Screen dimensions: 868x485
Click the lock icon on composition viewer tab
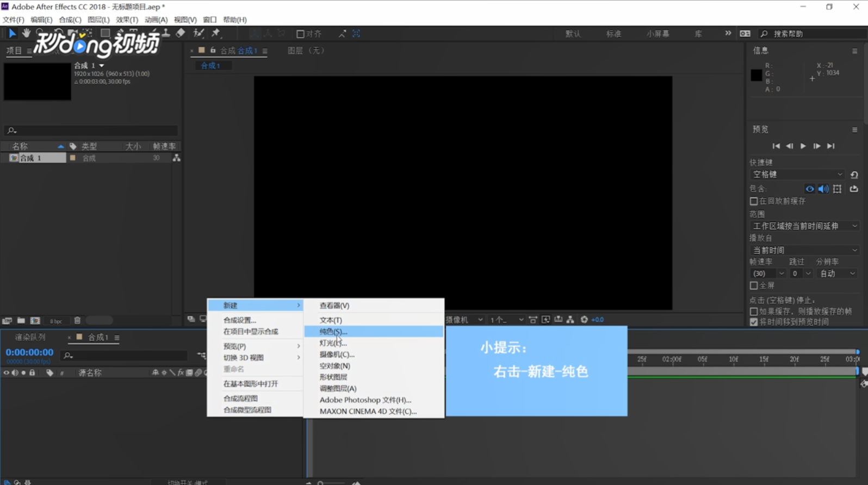(213, 51)
